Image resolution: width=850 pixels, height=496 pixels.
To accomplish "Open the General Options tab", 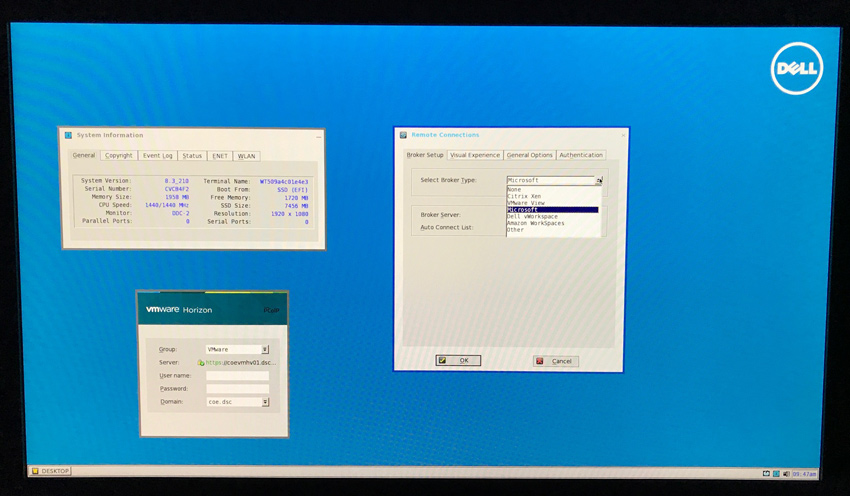I will 530,155.
